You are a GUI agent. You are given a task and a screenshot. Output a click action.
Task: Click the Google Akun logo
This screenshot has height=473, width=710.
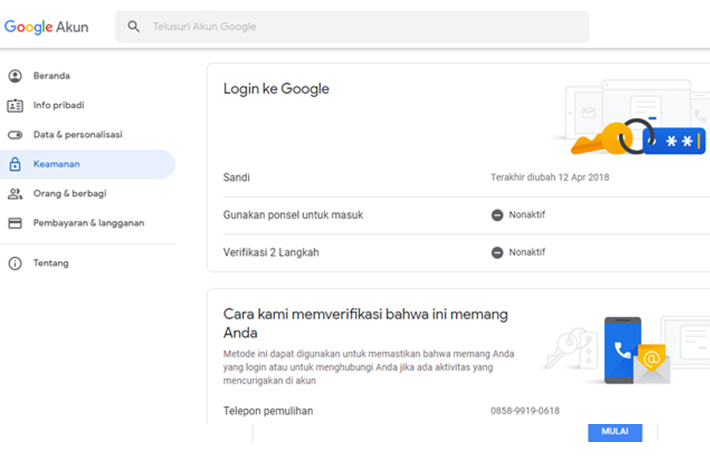click(x=46, y=27)
